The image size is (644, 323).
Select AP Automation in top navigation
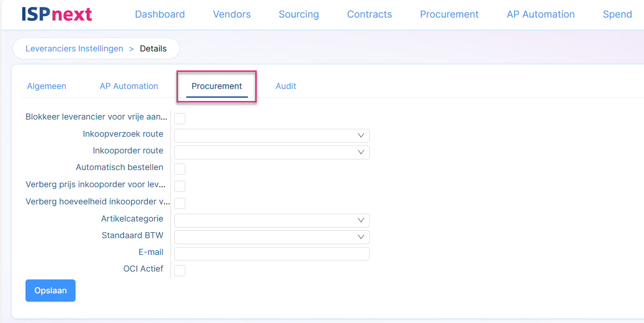tap(541, 14)
